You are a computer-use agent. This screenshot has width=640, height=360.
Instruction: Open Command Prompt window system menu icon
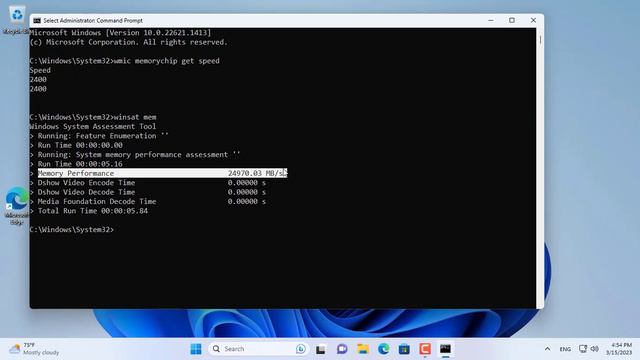tap(37, 20)
